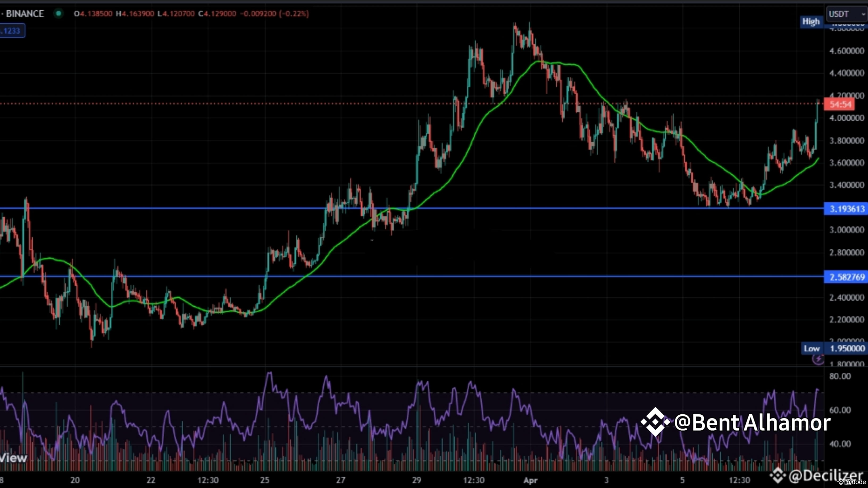Click the 22 date label on time axis

[x=151, y=480]
